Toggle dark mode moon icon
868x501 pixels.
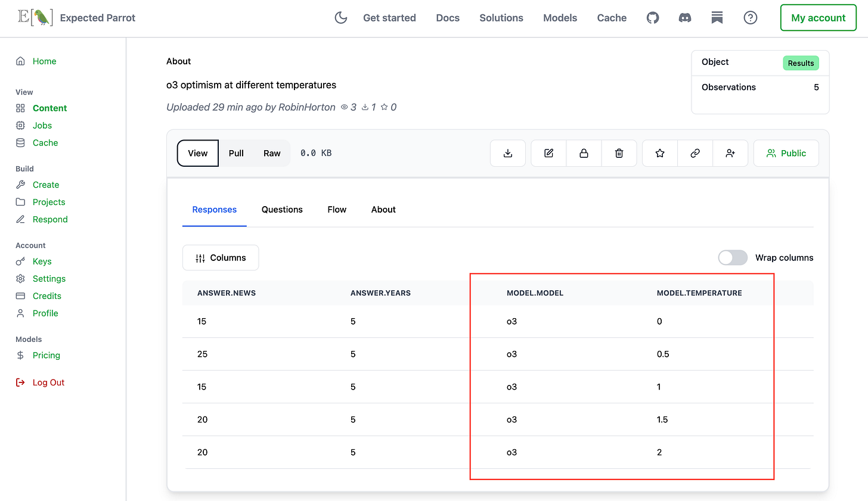(341, 18)
